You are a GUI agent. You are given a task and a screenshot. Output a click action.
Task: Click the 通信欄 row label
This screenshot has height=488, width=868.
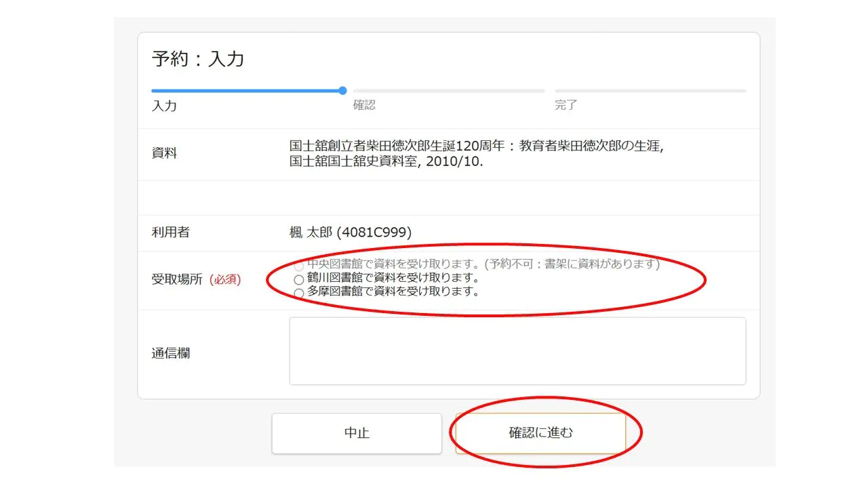click(171, 353)
